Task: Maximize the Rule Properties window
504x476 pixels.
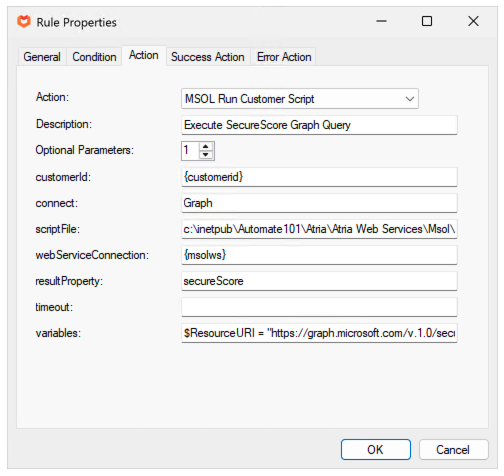Action: tap(427, 21)
